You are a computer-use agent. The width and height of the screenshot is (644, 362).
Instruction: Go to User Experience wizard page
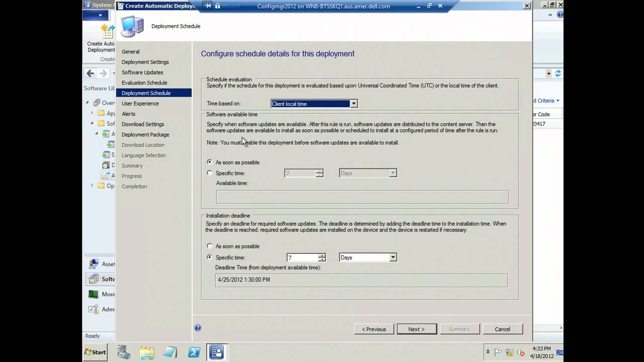tap(140, 104)
